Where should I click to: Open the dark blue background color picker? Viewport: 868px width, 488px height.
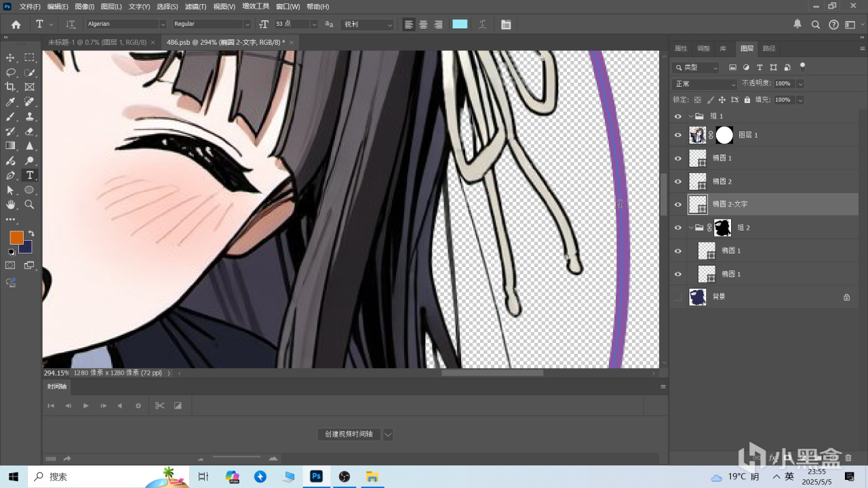(x=26, y=247)
